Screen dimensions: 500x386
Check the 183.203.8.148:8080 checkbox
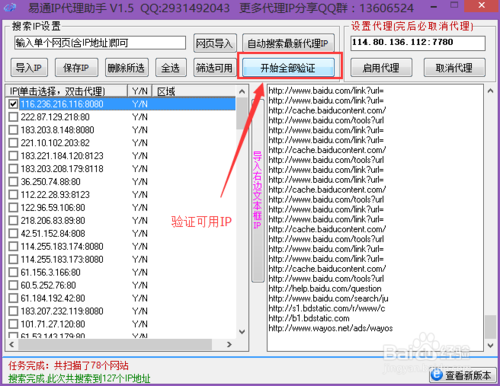tap(13, 130)
